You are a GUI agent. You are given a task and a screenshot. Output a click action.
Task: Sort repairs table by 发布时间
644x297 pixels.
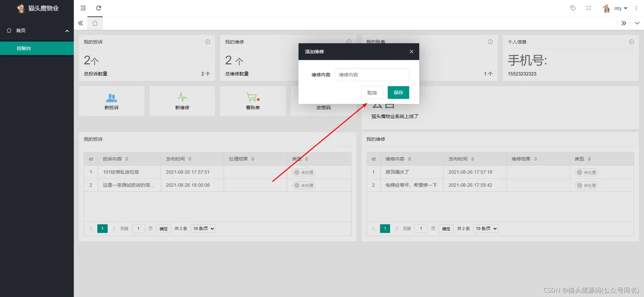[472, 159]
